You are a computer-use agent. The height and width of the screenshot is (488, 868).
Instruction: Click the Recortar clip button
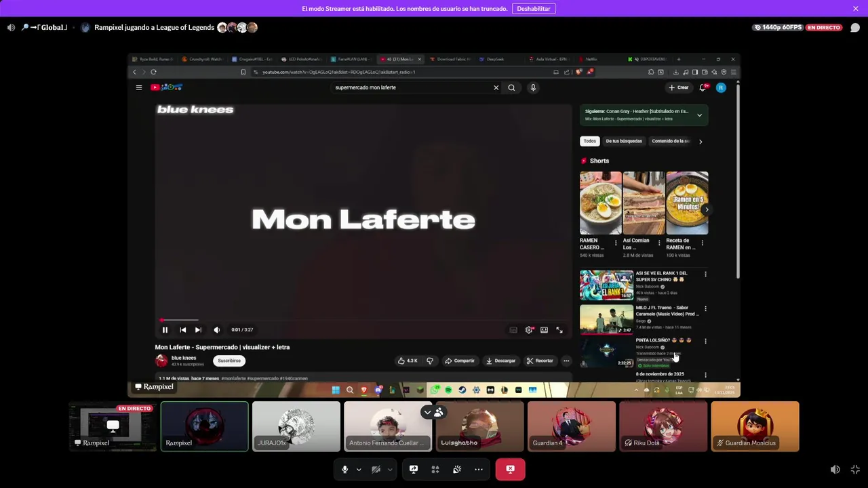click(x=540, y=361)
